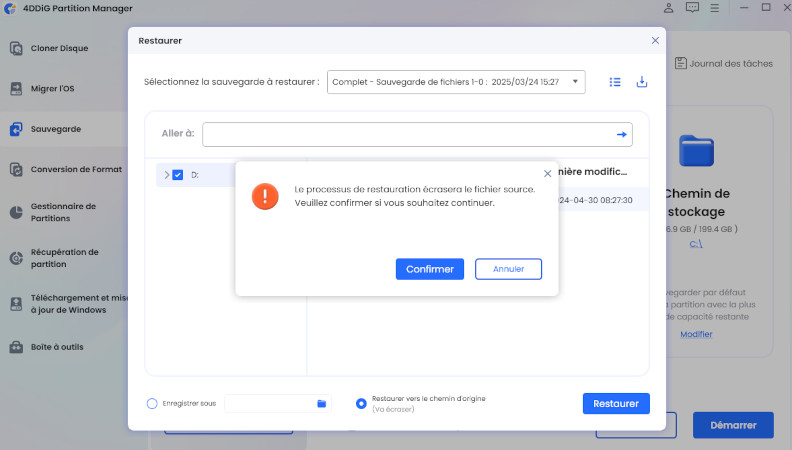Select Restaurer vers le chemin d'origine radio

361,404
